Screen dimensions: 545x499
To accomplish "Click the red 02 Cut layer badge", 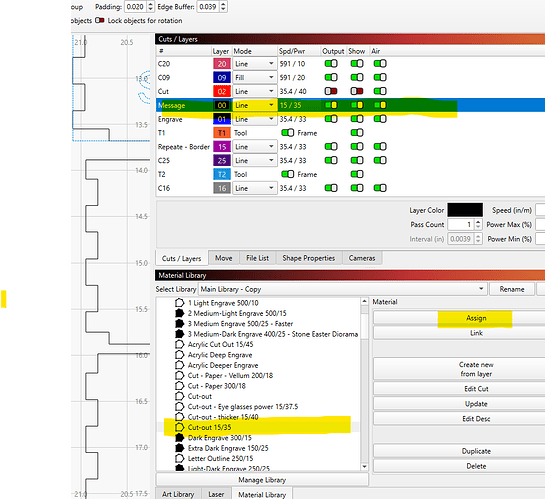I will pyautogui.click(x=222, y=91).
